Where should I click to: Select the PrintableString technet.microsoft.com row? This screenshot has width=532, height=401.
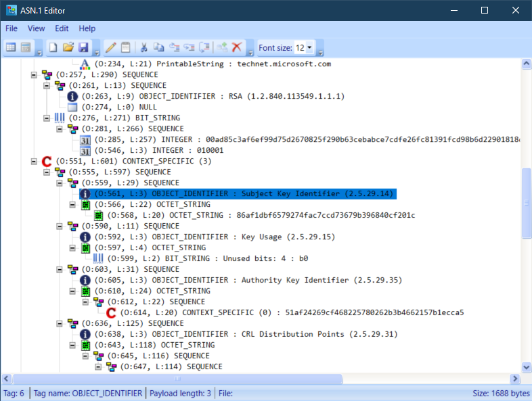213,64
